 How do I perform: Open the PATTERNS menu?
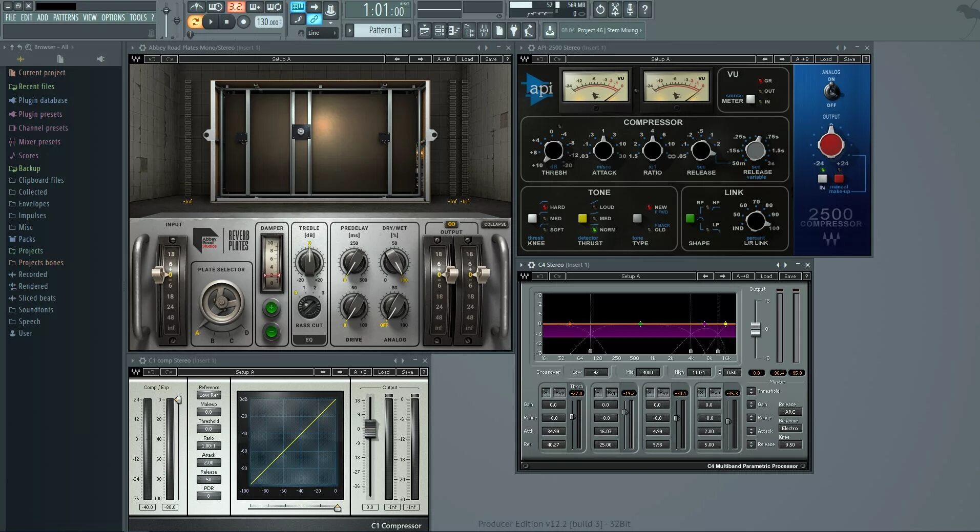[x=66, y=17]
